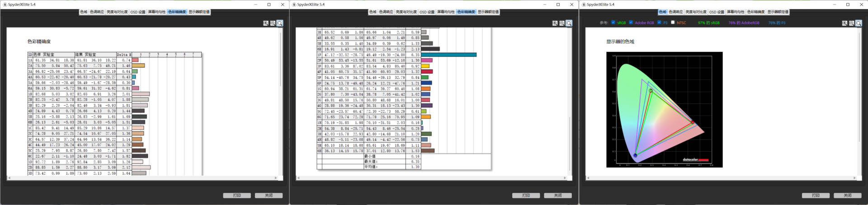Zoom out the middle window report
Screen dimensions: 868x205
click(x=561, y=23)
